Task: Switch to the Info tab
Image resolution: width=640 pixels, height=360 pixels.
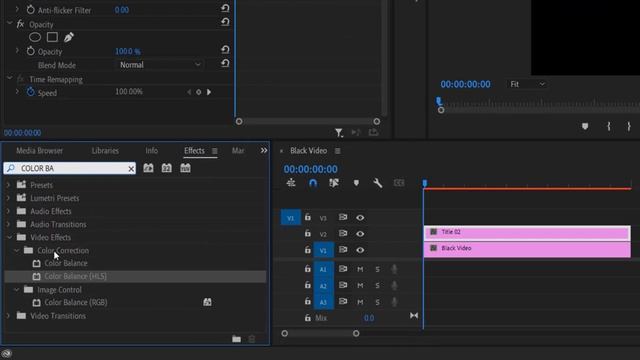Action: coord(151,151)
